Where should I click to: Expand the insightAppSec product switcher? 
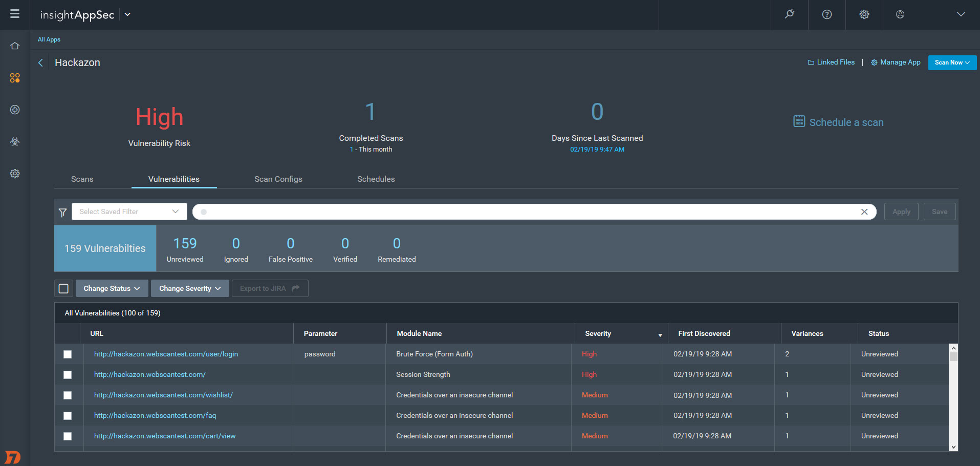[127, 14]
